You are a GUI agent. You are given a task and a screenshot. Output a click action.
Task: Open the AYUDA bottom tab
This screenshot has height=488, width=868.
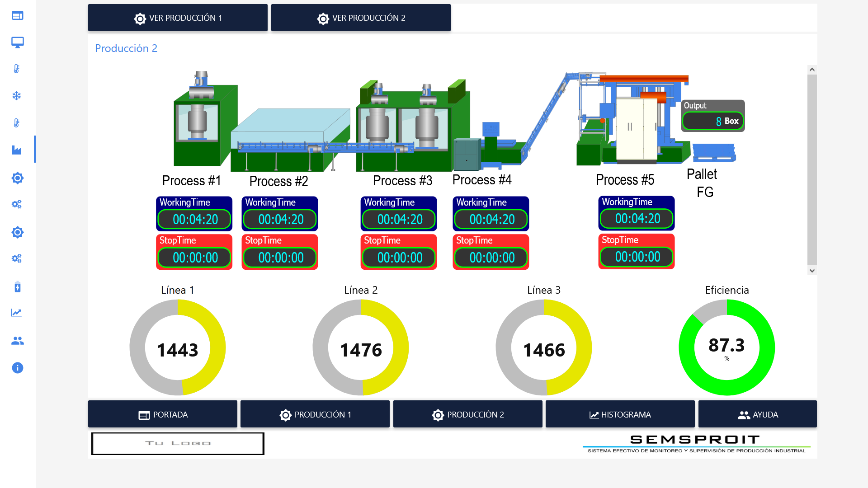(757, 414)
